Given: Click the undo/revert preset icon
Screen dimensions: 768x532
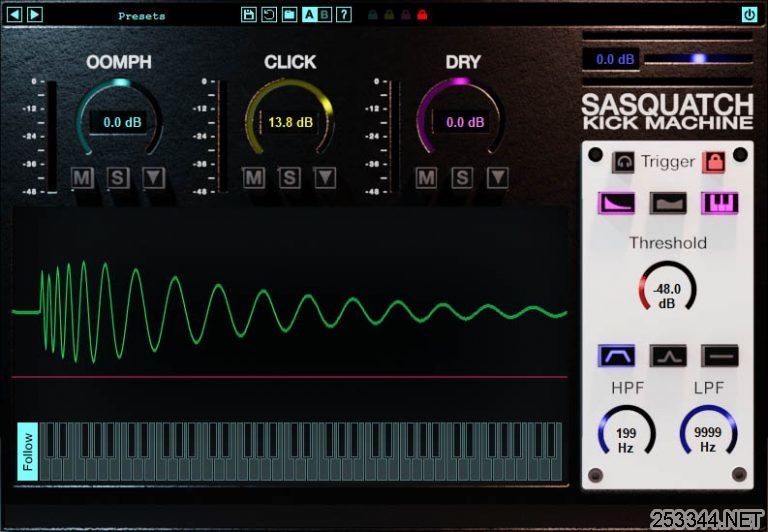Looking at the screenshot, I should click(x=269, y=15).
